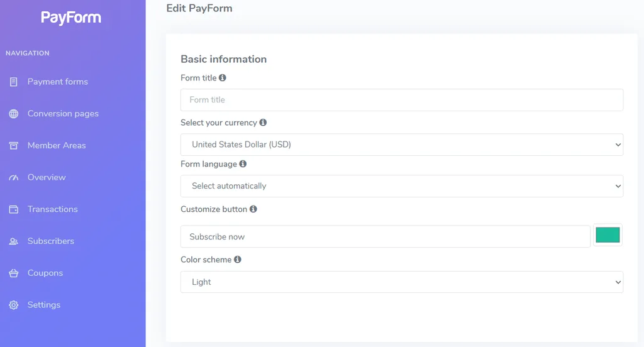Image resolution: width=644 pixels, height=347 pixels.
Task: Click the Color scheme label
Action: coord(206,260)
